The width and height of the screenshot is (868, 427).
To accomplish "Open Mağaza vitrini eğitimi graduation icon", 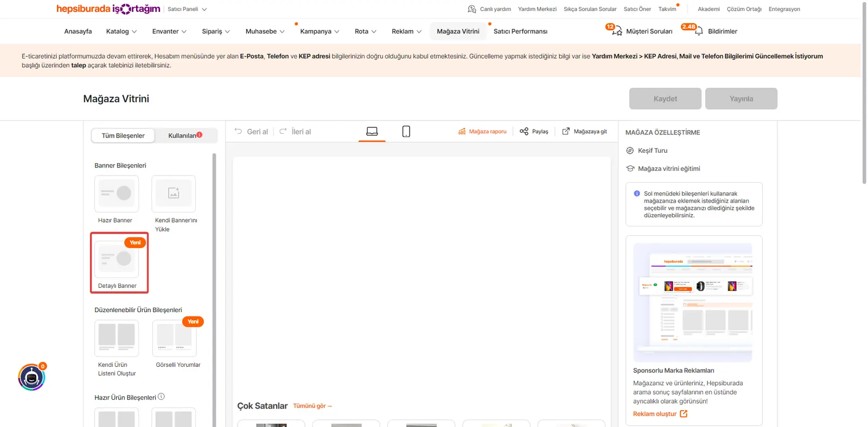I will coord(630,169).
